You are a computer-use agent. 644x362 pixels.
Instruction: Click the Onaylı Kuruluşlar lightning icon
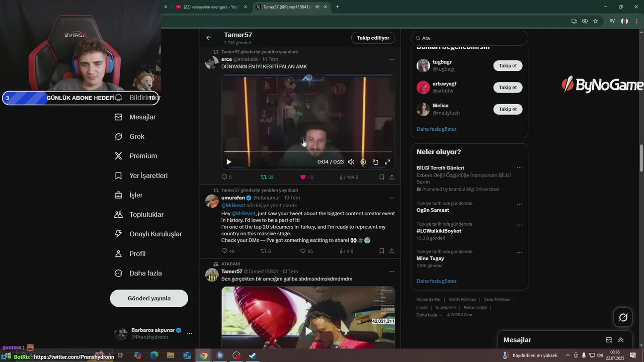(x=118, y=234)
